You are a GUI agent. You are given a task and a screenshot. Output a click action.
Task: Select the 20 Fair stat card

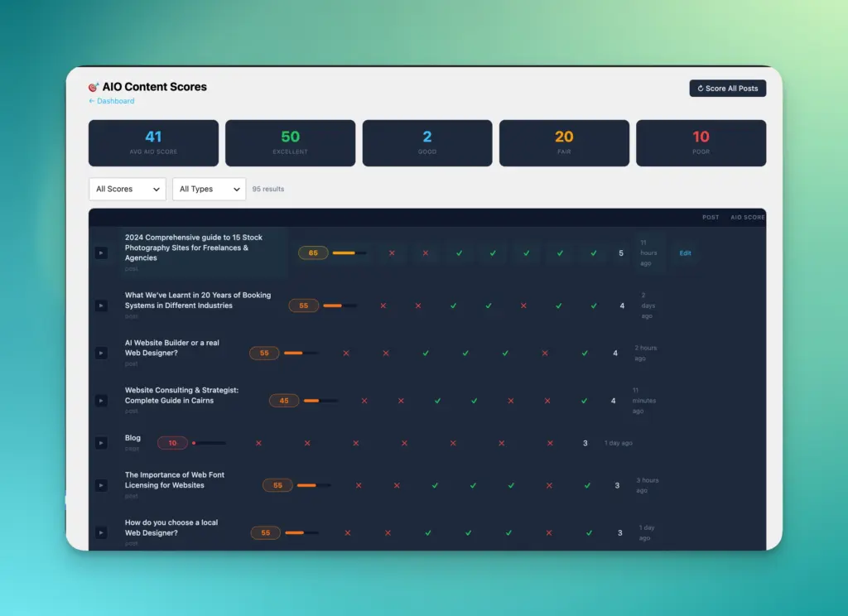(x=564, y=142)
